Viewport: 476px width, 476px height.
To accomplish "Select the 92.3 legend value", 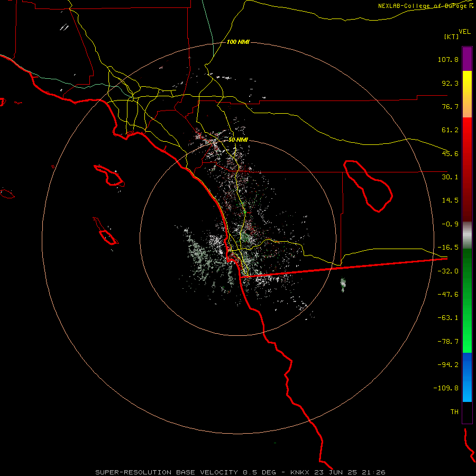I will [x=450, y=83].
